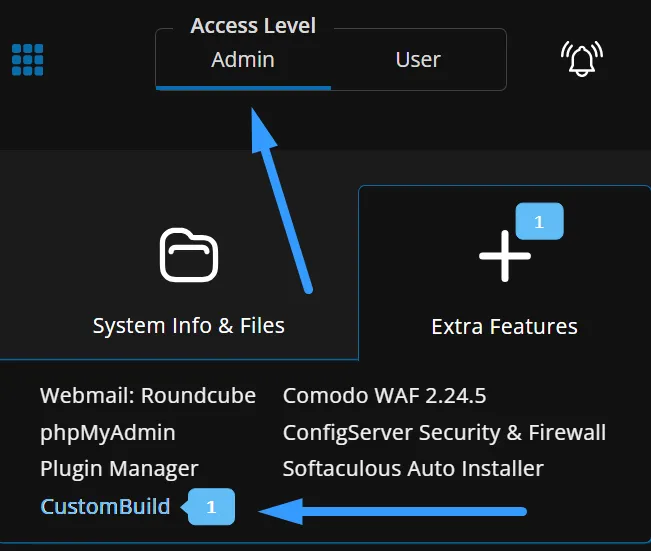Click the folder icon above System Info & Files
Viewport: 651px width, 551px height.
(x=188, y=256)
